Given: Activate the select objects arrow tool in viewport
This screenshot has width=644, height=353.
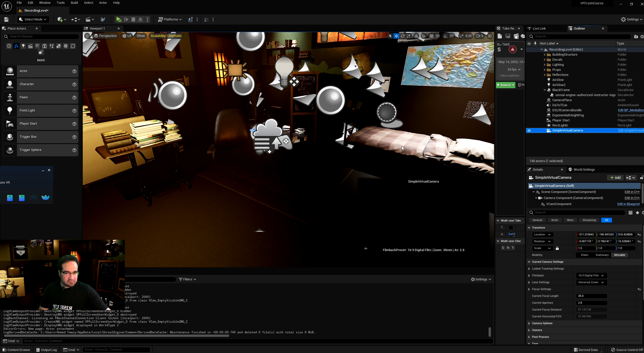Looking at the screenshot, I should [390, 36].
